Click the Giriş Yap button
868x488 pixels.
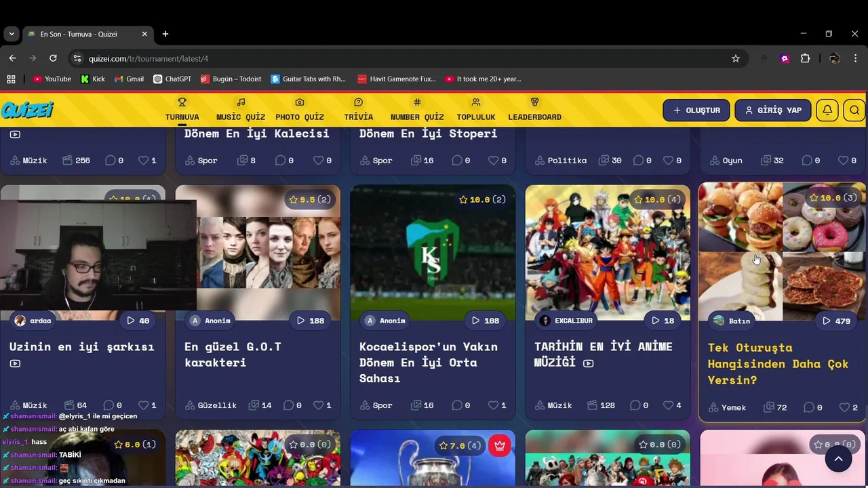pyautogui.click(x=772, y=110)
